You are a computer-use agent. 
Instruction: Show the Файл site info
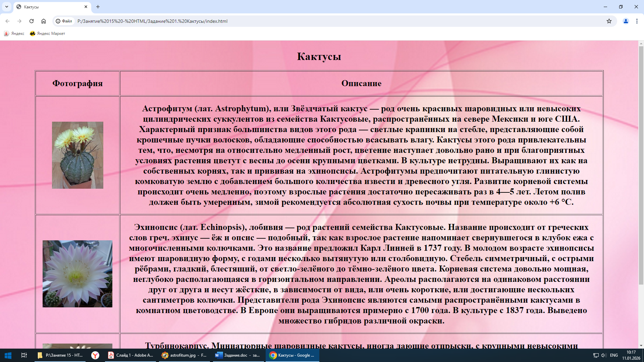tap(64, 21)
